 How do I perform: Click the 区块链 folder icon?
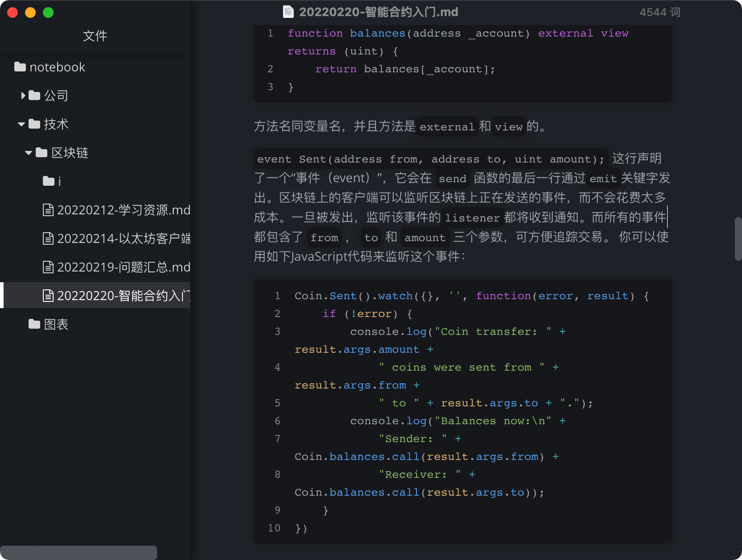pos(42,152)
